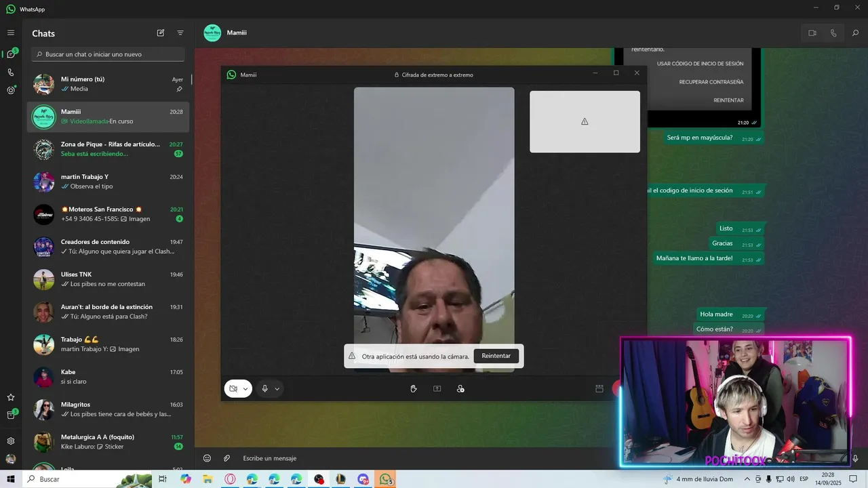Expand camera device options chevron

[x=245, y=388]
